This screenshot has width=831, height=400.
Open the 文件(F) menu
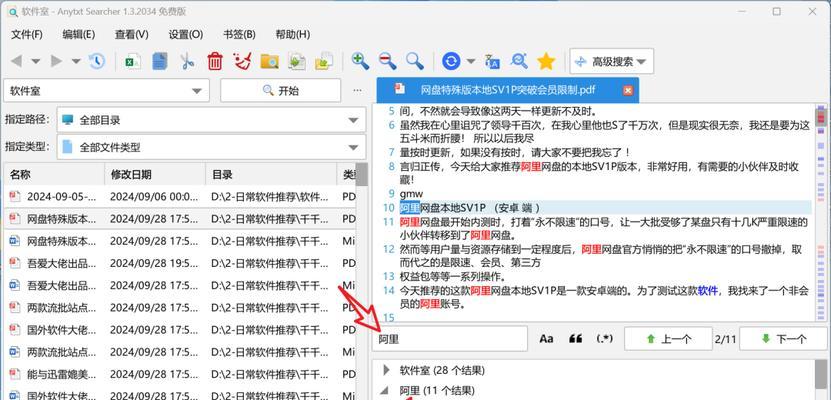tap(26, 34)
